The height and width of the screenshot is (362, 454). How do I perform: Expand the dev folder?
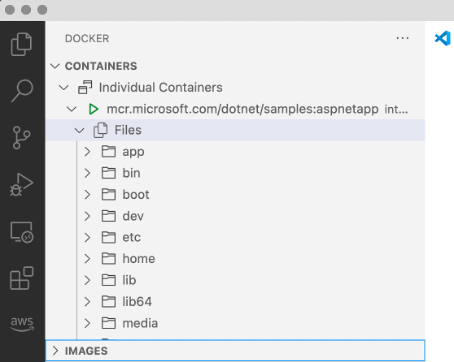click(x=87, y=216)
